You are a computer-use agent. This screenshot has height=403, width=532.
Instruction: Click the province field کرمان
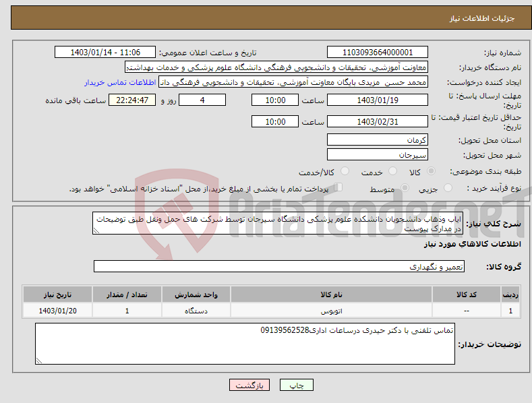coord(378,139)
